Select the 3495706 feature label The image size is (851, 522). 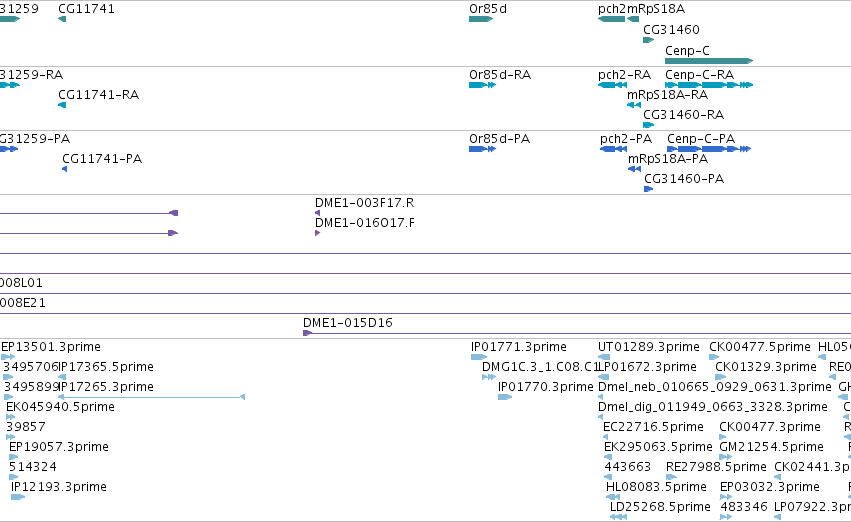pos(30,366)
